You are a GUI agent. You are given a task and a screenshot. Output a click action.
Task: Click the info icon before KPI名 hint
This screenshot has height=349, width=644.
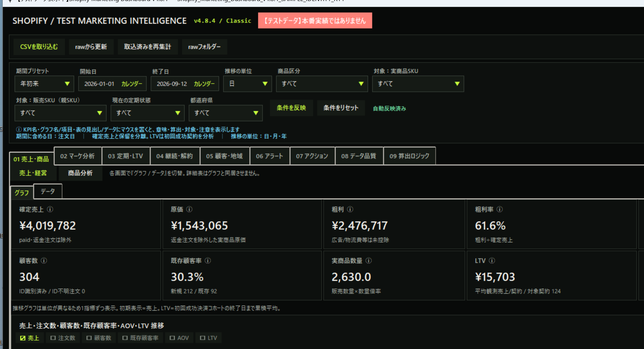pyautogui.click(x=19, y=129)
